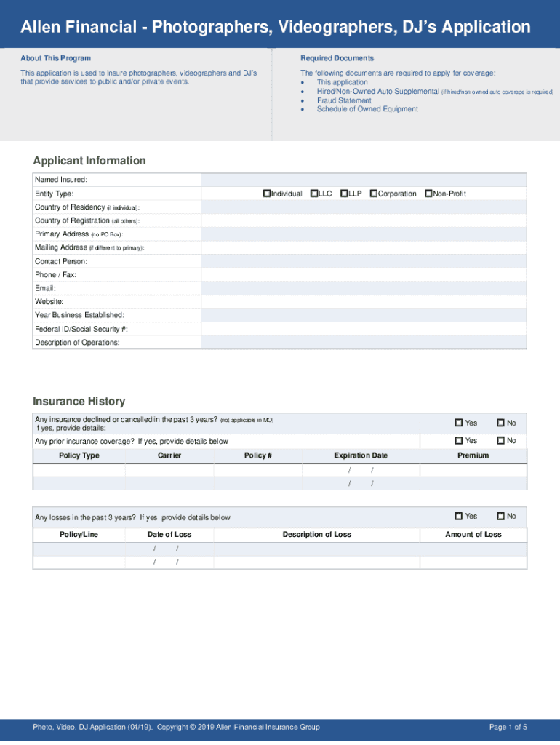The width and height of the screenshot is (560, 745).
Task: Click the Contact Person field
Action: coord(364,261)
